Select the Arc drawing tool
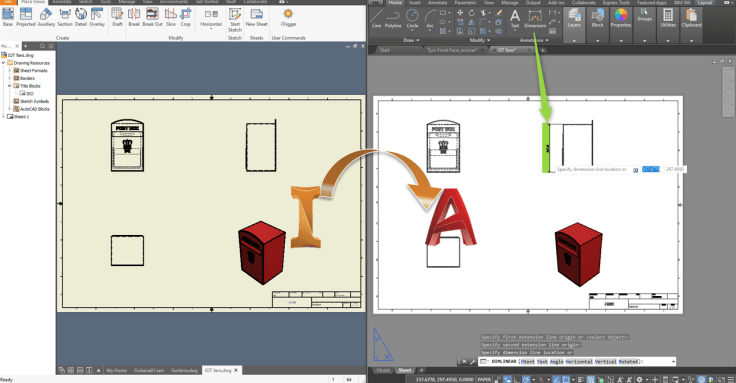 (x=430, y=19)
